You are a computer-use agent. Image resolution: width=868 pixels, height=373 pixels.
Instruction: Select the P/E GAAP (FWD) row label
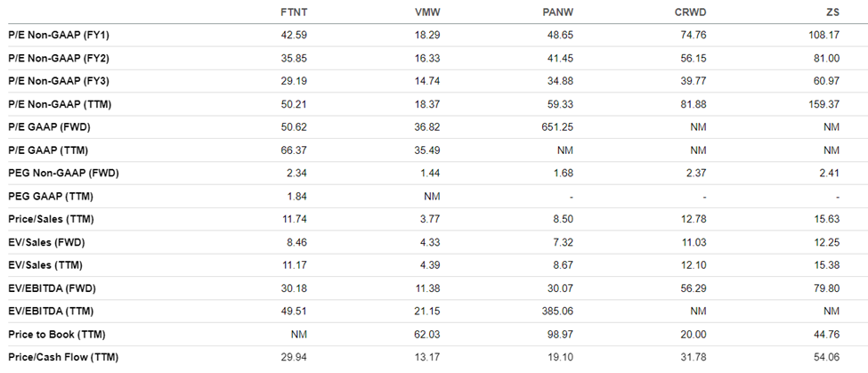click(x=49, y=127)
